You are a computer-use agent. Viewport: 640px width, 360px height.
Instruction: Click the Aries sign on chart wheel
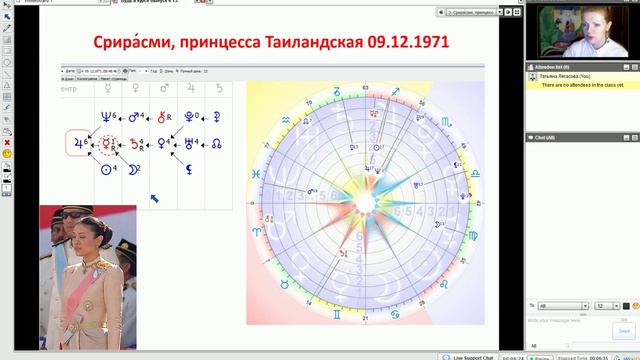pos(257,232)
